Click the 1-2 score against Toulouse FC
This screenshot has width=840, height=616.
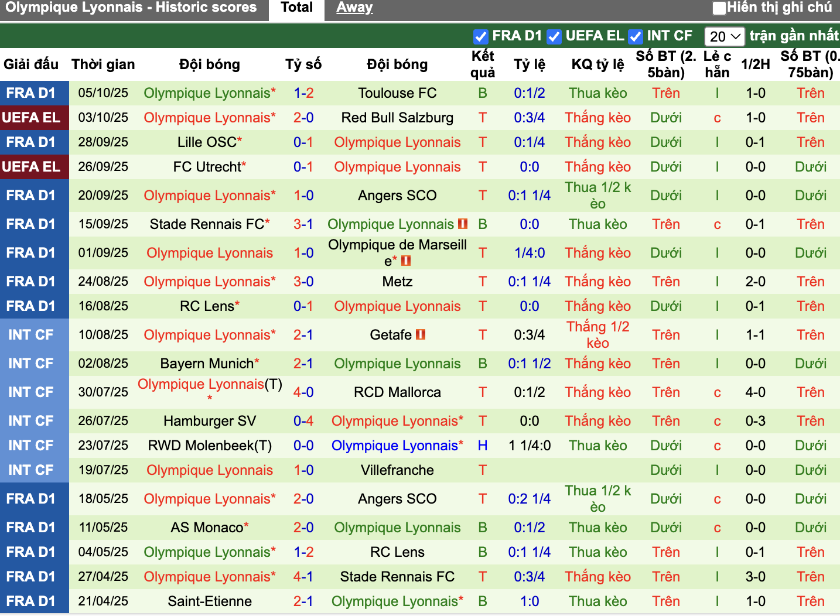[303, 93]
